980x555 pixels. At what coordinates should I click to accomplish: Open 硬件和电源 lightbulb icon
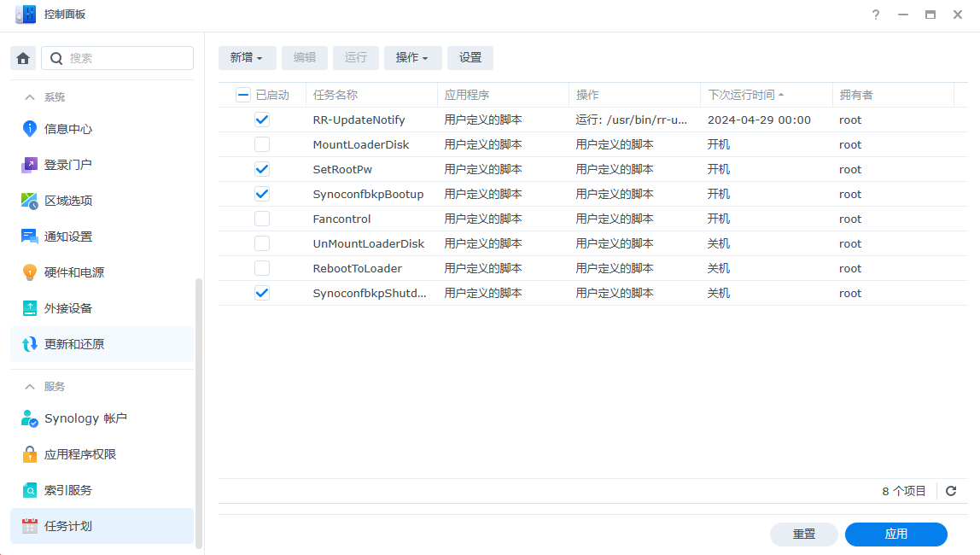(30, 272)
